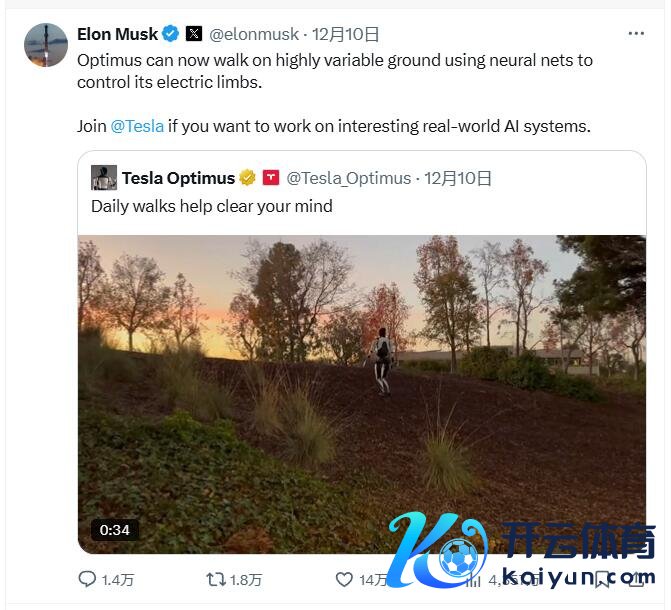The image size is (671, 610).
Task: Click the reply speech bubble icon
Action: tap(87, 579)
